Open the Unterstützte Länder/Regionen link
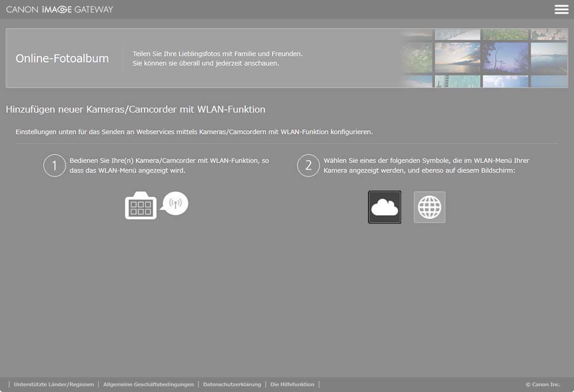The image size is (574, 392). point(54,385)
